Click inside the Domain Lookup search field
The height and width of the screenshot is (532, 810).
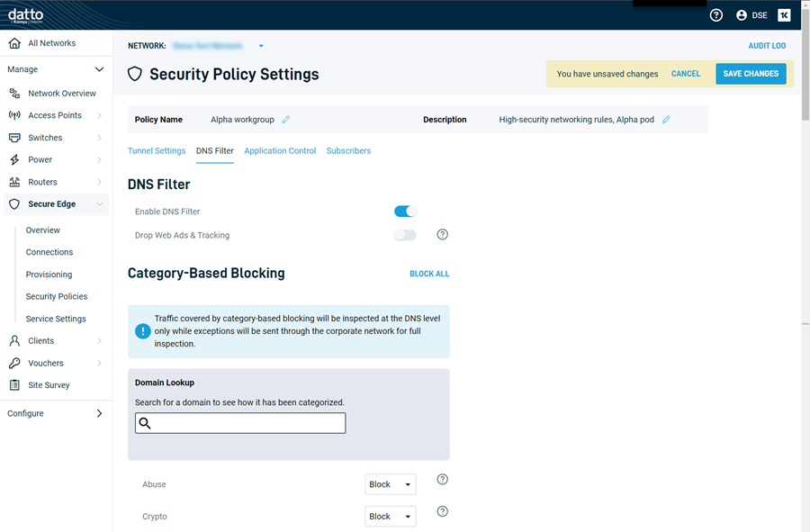click(240, 422)
